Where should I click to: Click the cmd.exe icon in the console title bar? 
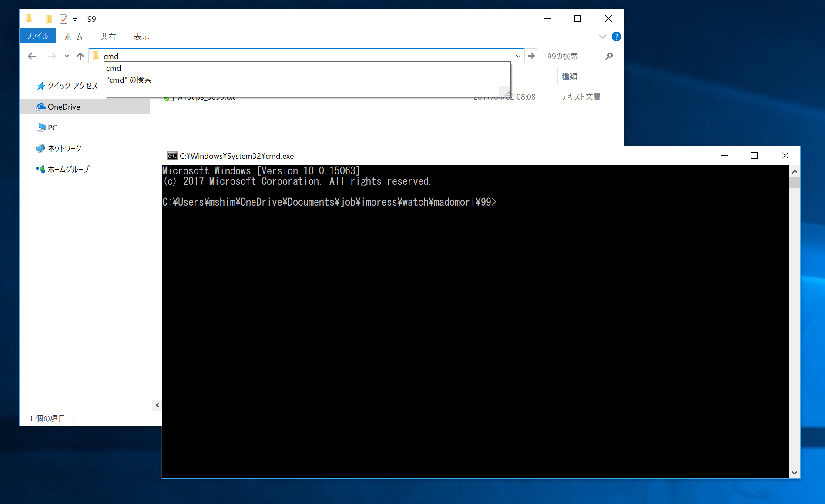(171, 156)
